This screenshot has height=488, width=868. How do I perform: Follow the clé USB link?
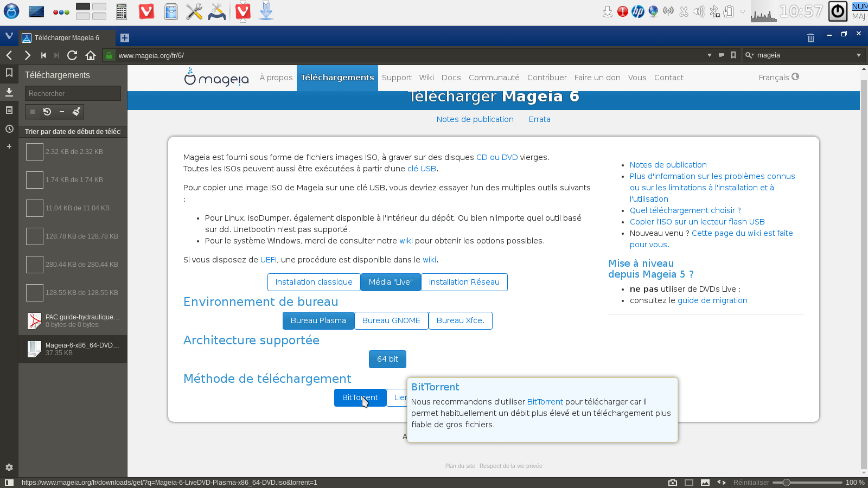click(422, 169)
